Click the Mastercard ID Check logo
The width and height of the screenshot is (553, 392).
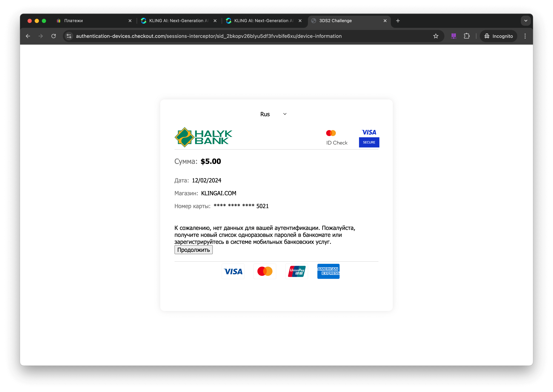(x=336, y=138)
